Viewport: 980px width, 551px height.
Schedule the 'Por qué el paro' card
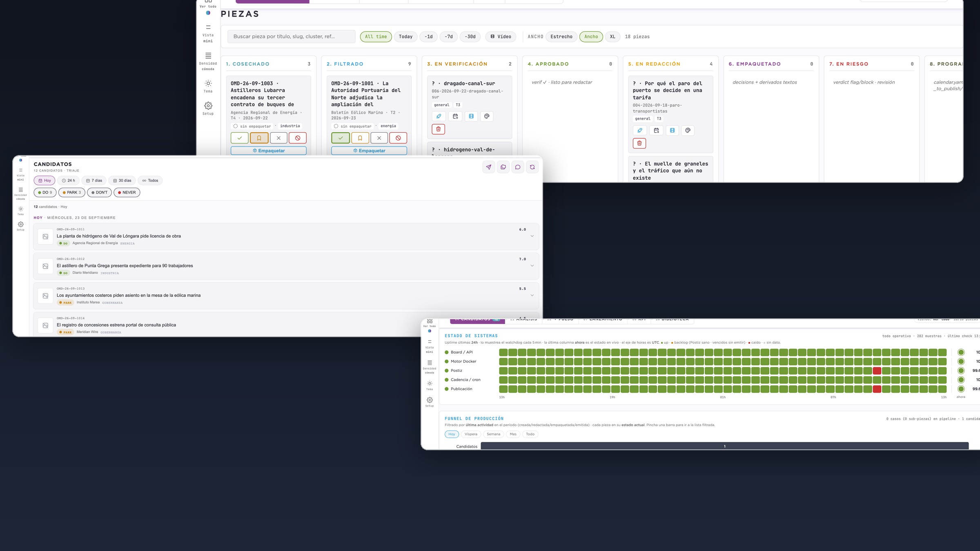click(x=656, y=131)
